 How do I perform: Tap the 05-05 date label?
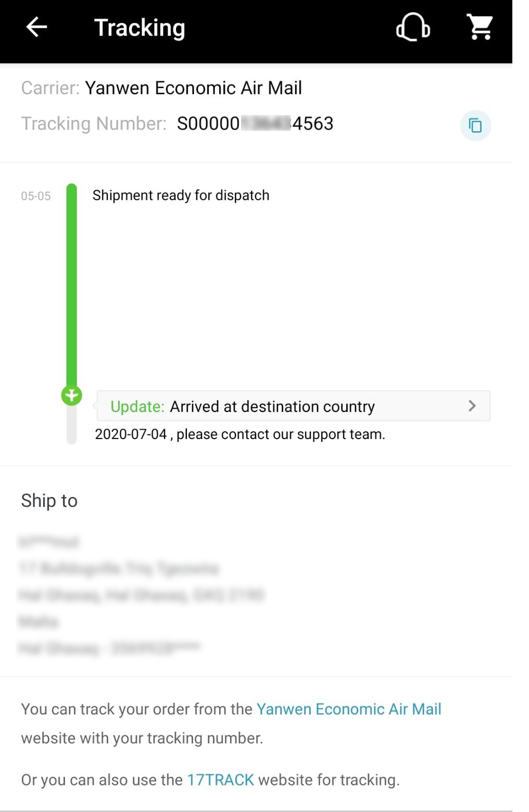tap(36, 196)
